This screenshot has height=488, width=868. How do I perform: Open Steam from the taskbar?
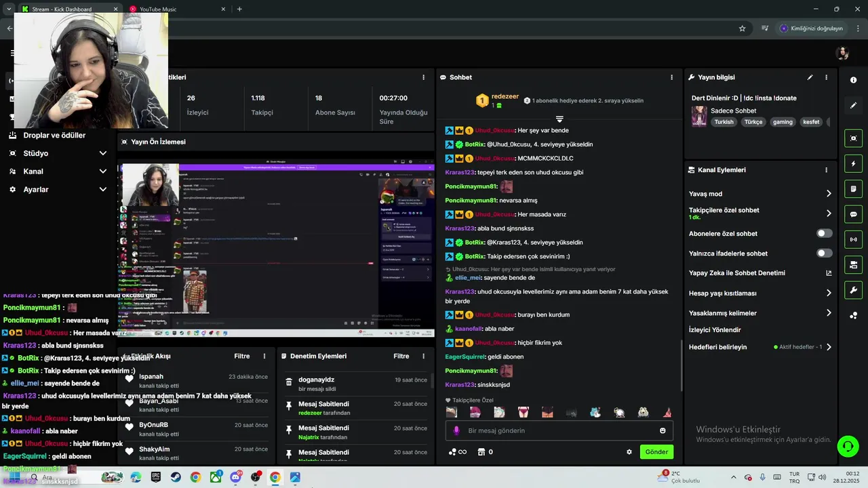point(176,477)
